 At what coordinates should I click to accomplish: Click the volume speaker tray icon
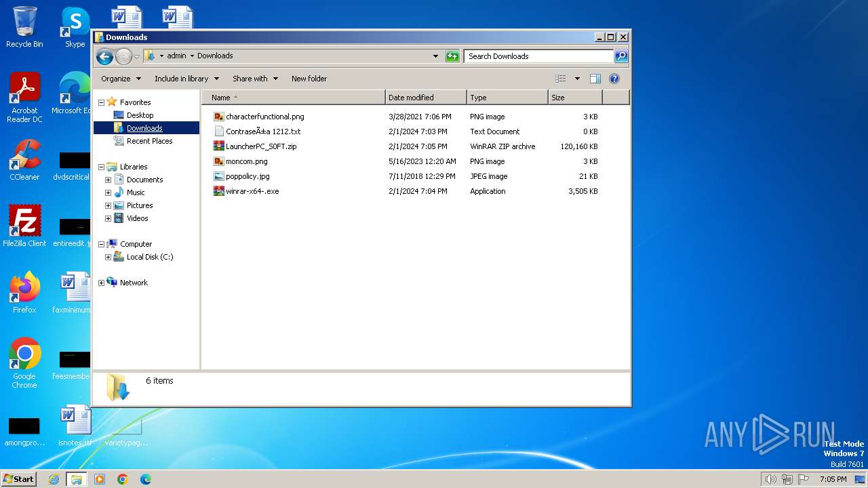(x=770, y=479)
